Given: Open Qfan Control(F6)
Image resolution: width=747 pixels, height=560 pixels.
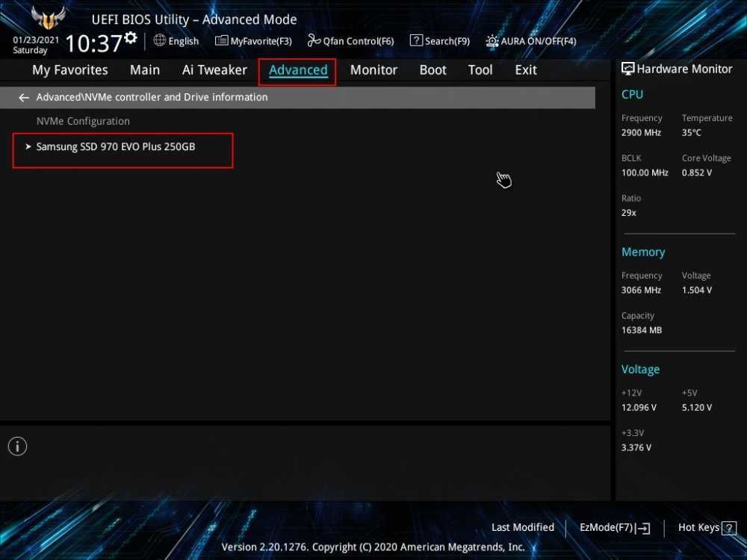Looking at the screenshot, I should click(x=350, y=41).
